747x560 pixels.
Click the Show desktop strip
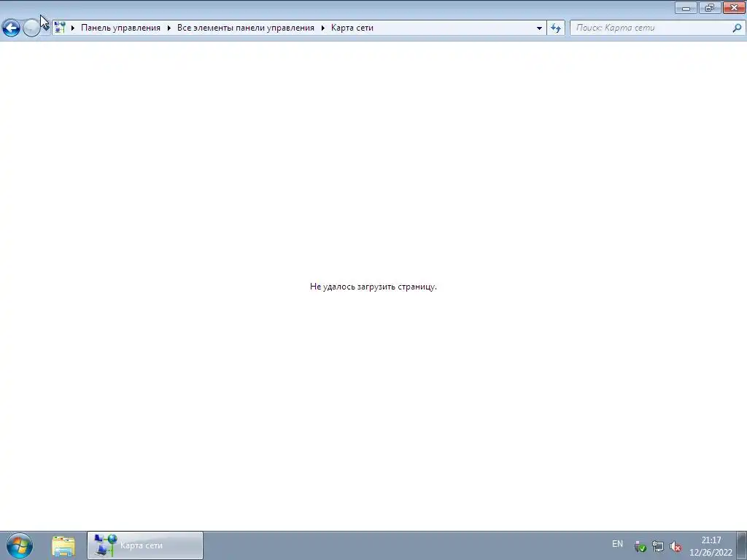[x=742, y=545]
